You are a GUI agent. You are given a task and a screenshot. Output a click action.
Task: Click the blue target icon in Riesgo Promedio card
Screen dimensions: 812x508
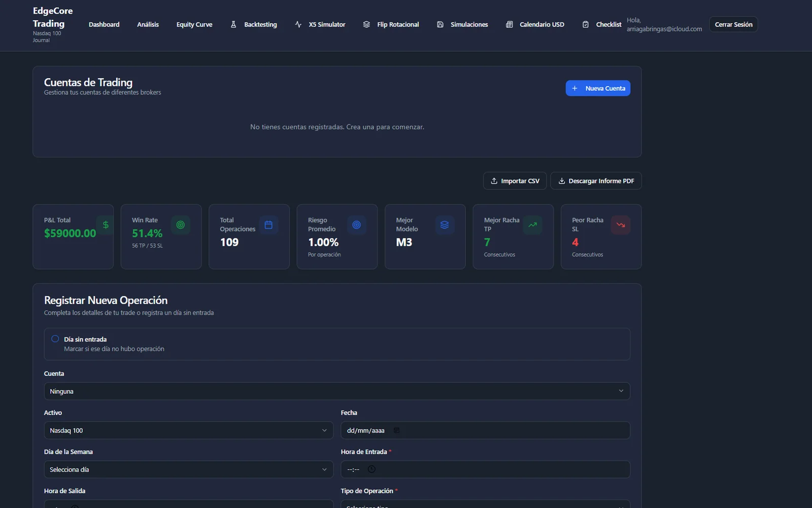(356, 225)
